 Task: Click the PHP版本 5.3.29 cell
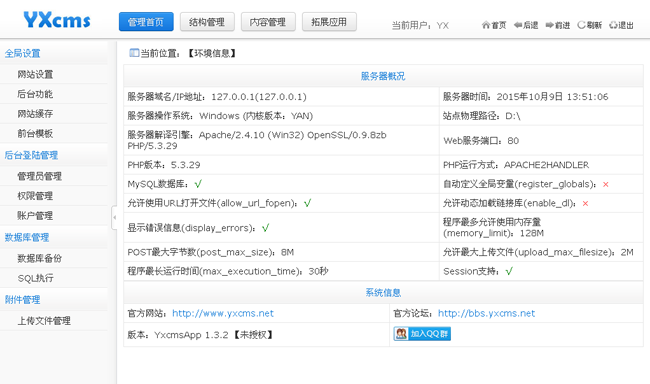click(281, 165)
